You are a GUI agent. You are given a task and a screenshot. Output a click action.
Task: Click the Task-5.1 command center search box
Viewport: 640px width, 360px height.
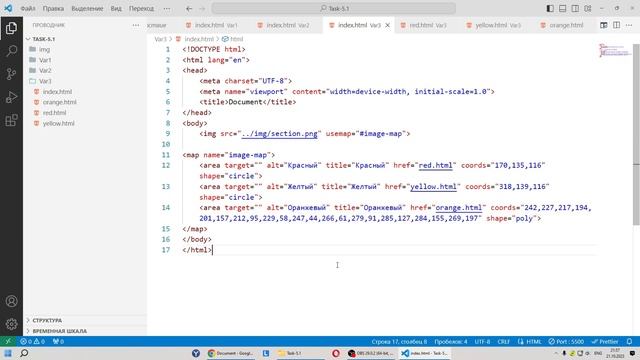333,9
